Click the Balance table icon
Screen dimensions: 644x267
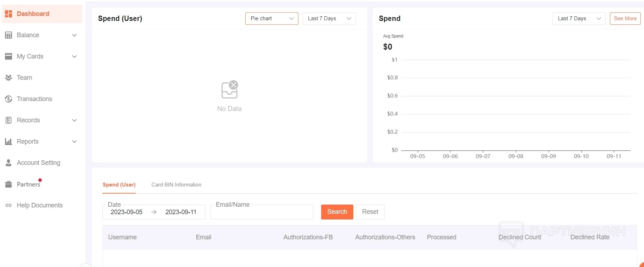click(9, 35)
